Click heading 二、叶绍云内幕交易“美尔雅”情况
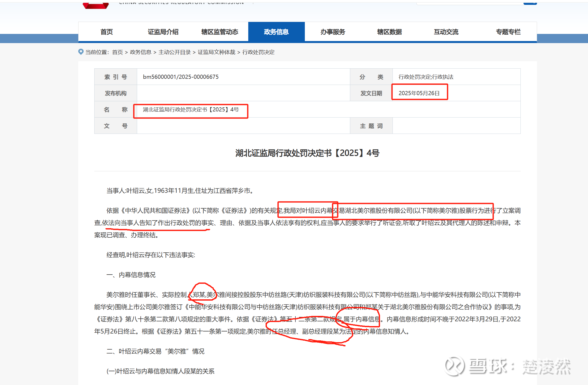 (x=155, y=351)
